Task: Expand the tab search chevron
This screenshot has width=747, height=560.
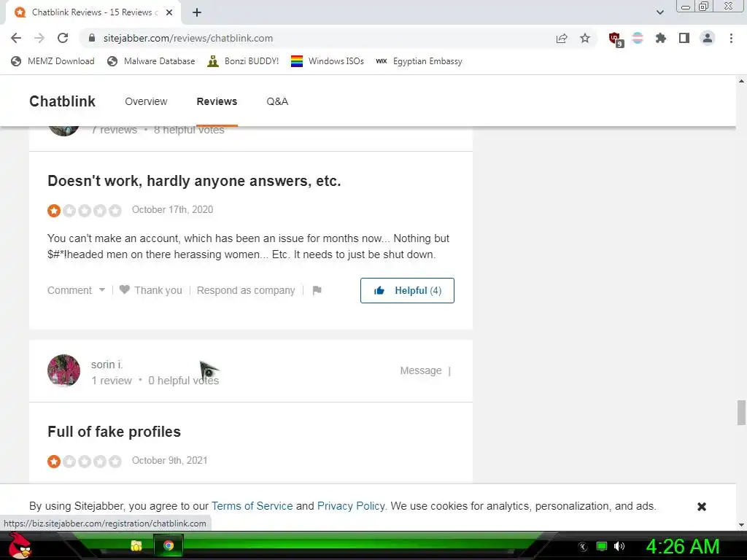Action: click(659, 13)
